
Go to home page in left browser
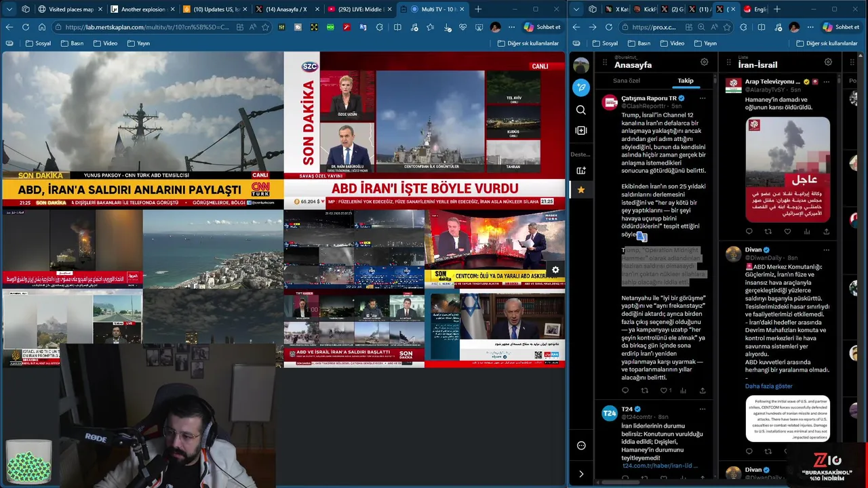41,27
